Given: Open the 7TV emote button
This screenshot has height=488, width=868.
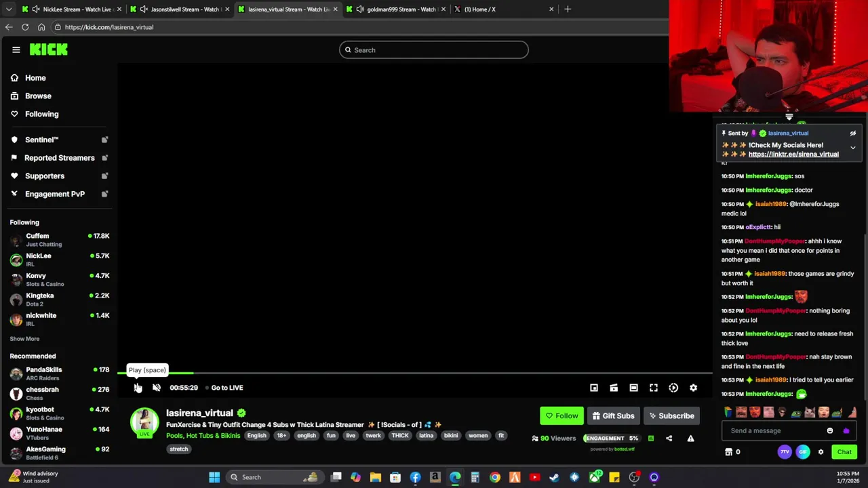Looking at the screenshot, I should coord(785,452).
